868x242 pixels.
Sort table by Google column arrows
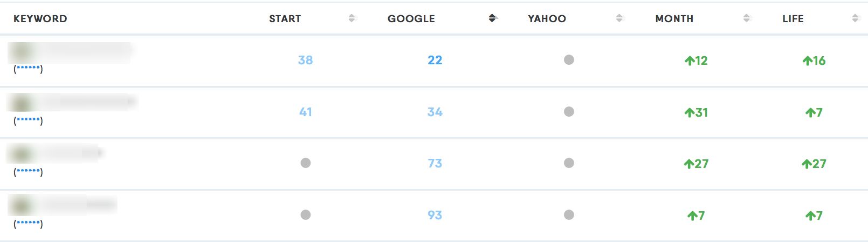point(492,18)
